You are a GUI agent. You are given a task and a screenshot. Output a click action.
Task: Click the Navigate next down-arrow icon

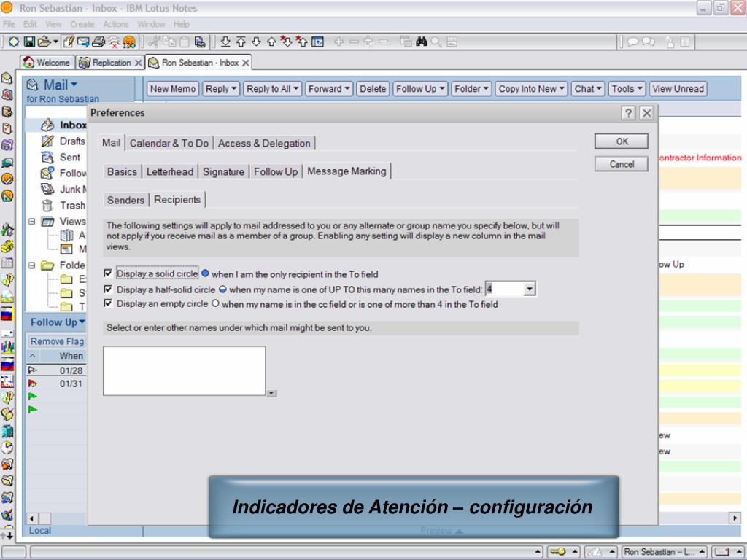click(x=256, y=42)
